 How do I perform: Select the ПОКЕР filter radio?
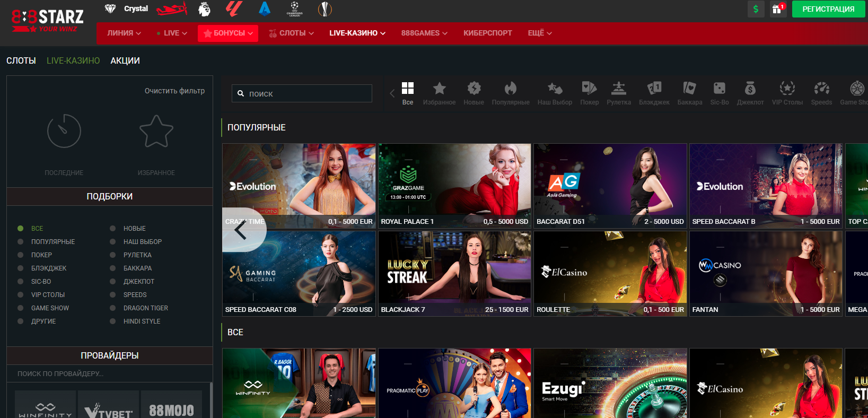pyautogui.click(x=21, y=255)
